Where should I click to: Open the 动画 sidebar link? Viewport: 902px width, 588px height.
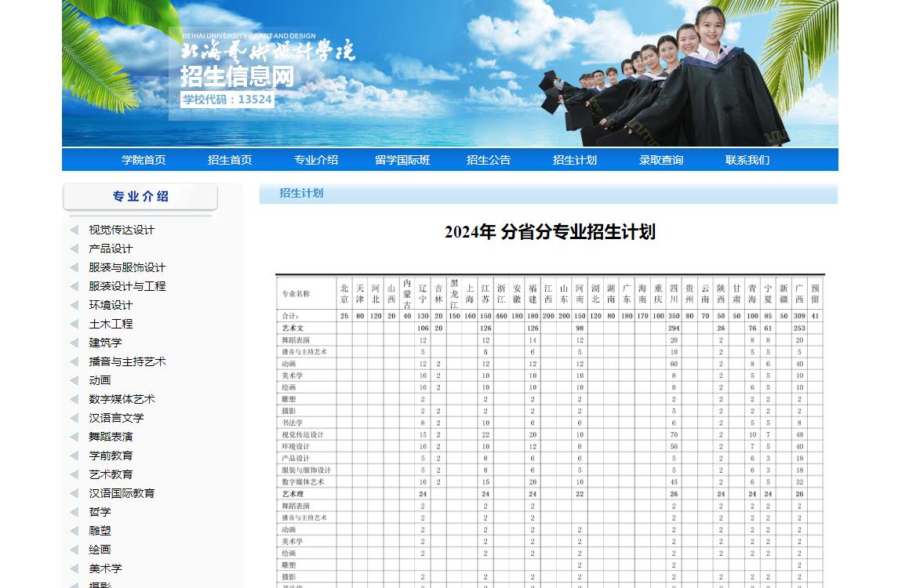point(100,380)
